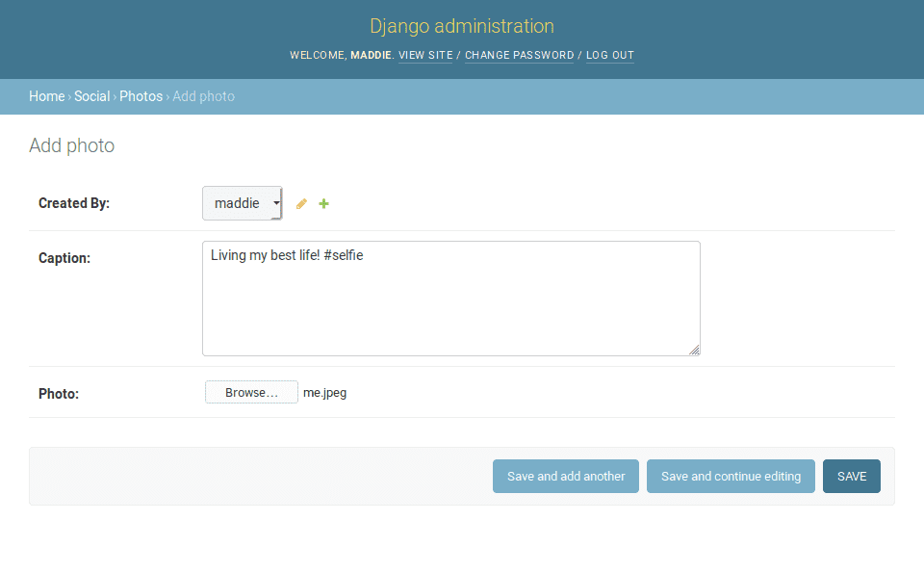Click the Django administration title
The width and height of the screenshot is (924, 573).
462,27
